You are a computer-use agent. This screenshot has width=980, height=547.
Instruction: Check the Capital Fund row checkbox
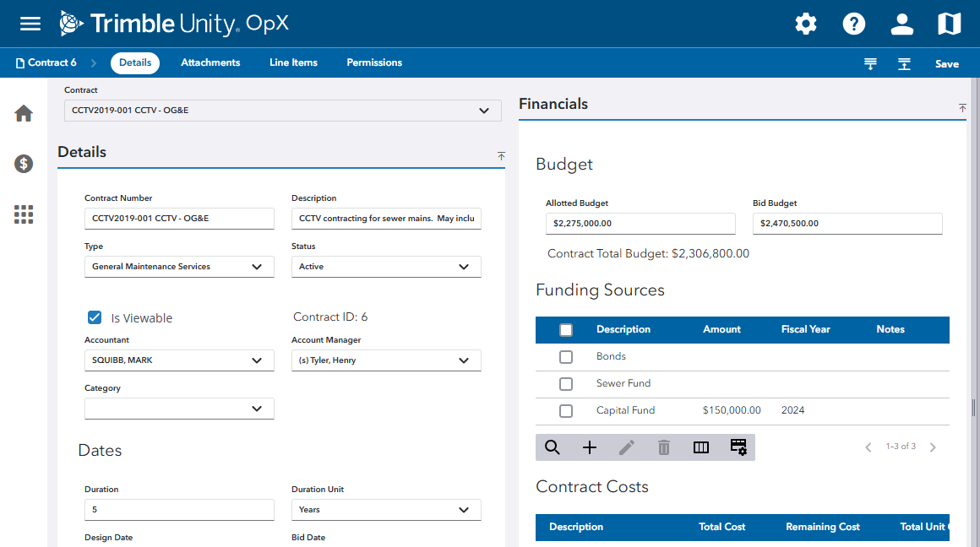point(566,410)
